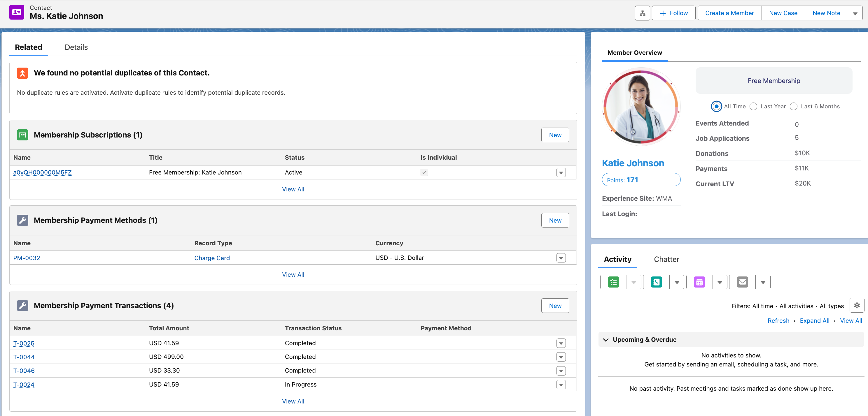Screen dimensions: 868x416
Task: Toggle the Is Individual checkbox on Free Membership
Action: click(424, 172)
